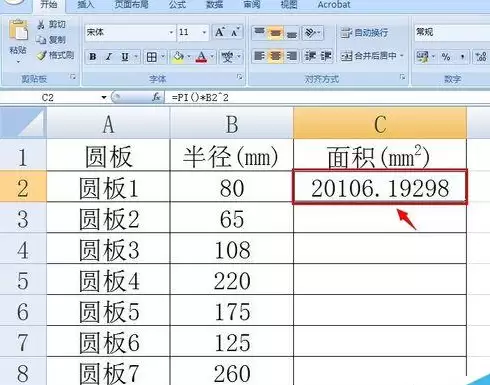Switch to the 视图 (View) tab
Screen dimensions: 490x385
[x=289, y=5]
